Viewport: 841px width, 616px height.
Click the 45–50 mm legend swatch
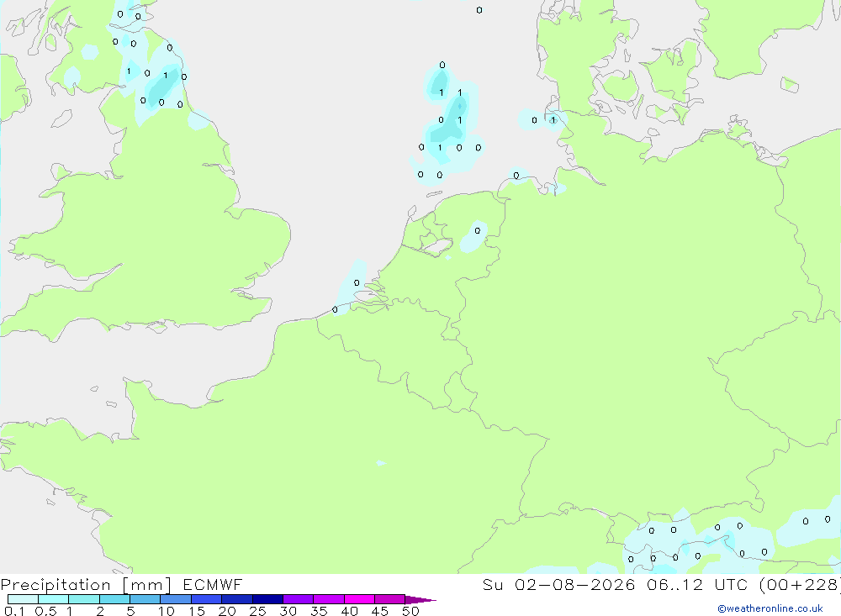390,599
